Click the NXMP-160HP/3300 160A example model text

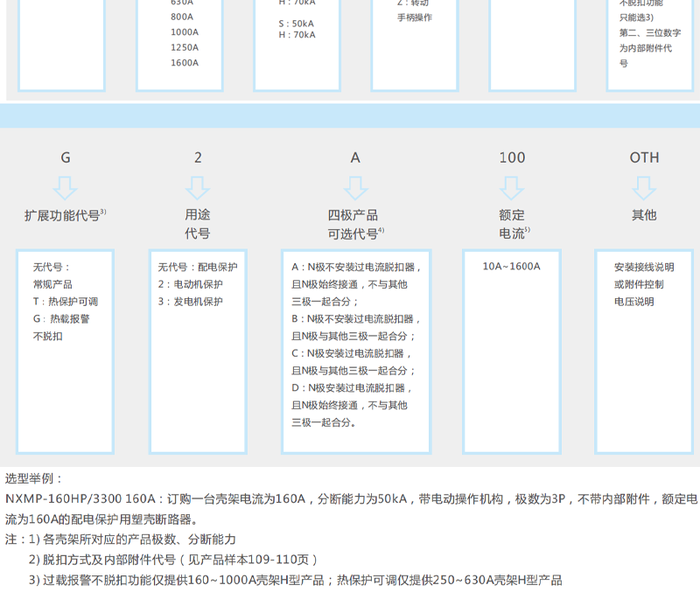tap(80, 499)
